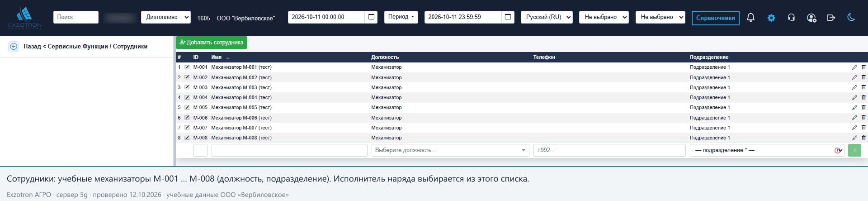Edit employee M-003 with pencil icon
The image size is (868, 201).
854,87
